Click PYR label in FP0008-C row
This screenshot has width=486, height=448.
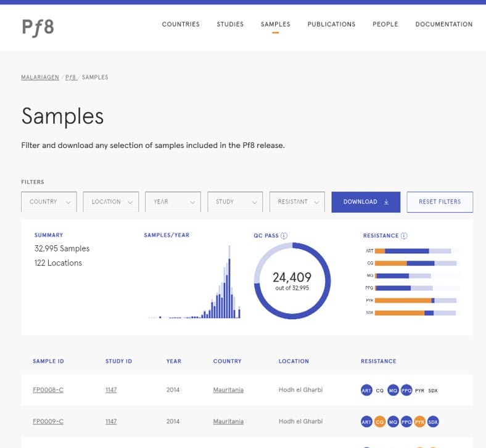[x=419, y=391]
